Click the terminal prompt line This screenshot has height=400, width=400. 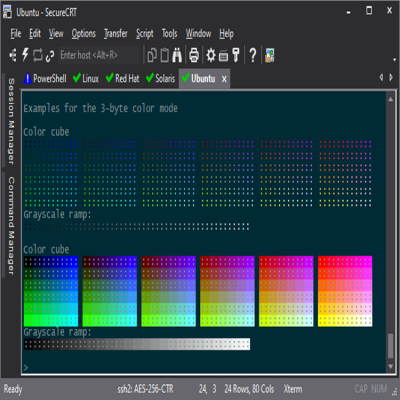click(x=203, y=367)
